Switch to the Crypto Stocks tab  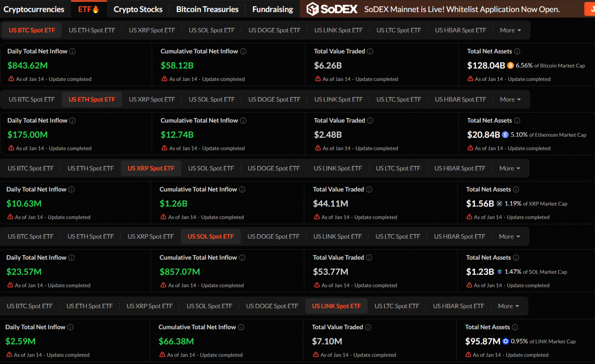pos(138,9)
